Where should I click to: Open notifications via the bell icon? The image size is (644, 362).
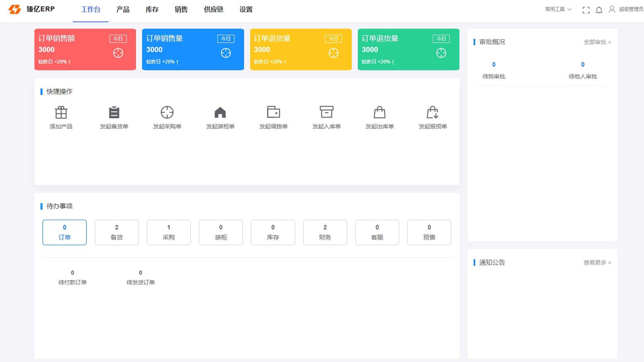pos(599,10)
